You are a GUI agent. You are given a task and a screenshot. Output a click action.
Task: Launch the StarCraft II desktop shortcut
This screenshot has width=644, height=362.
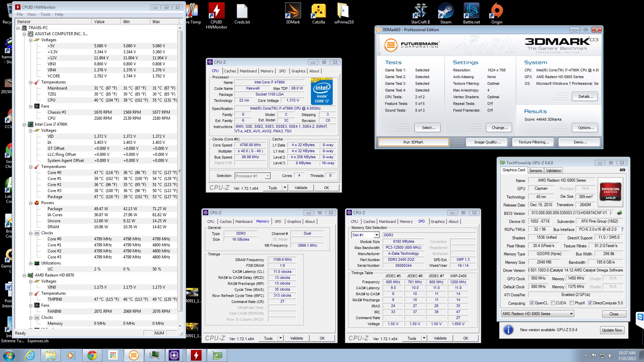(420, 13)
